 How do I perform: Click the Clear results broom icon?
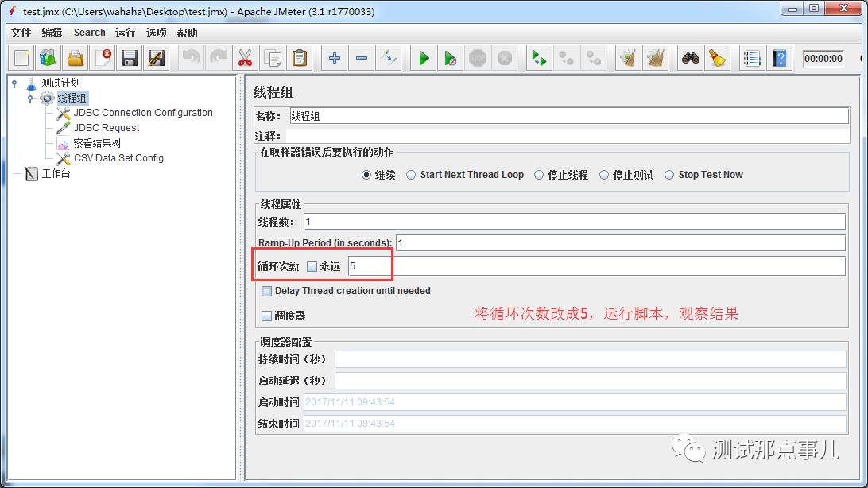pyautogui.click(x=628, y=58)
